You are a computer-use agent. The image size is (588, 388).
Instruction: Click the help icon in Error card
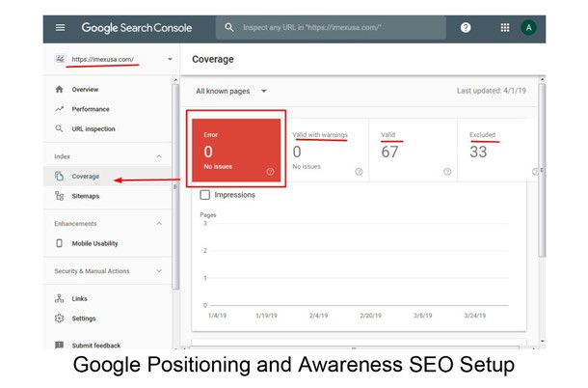(x=270, y=172)
